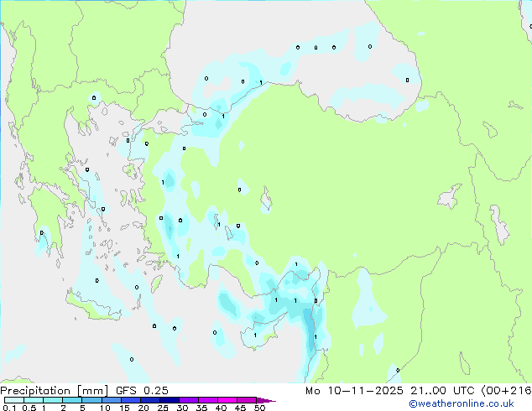Image resolution: width=532 pixels, height=411 pixels.
Task: Click the 40–45 mm bright magenta legend swatch
Action: [x=227, y=400]
